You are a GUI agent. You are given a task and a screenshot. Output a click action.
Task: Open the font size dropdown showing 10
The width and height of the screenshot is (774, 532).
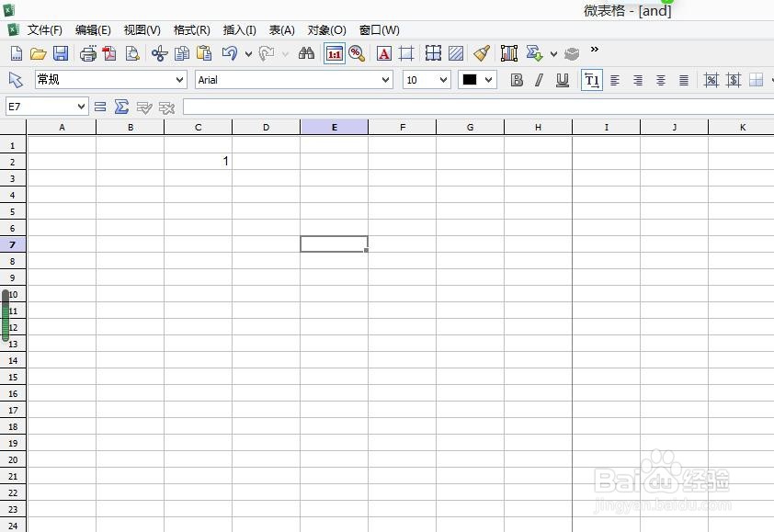(x=427, y=79)
